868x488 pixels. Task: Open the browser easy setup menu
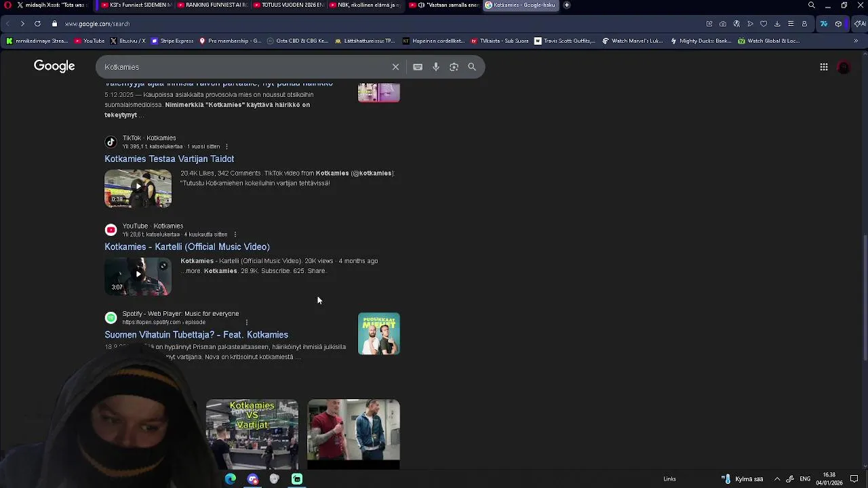pos(791,24)
